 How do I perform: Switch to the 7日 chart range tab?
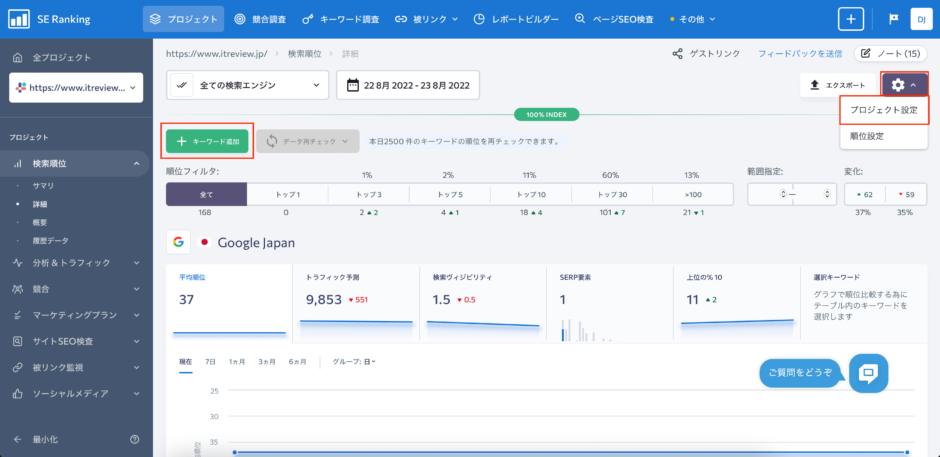tap(210, 361)
